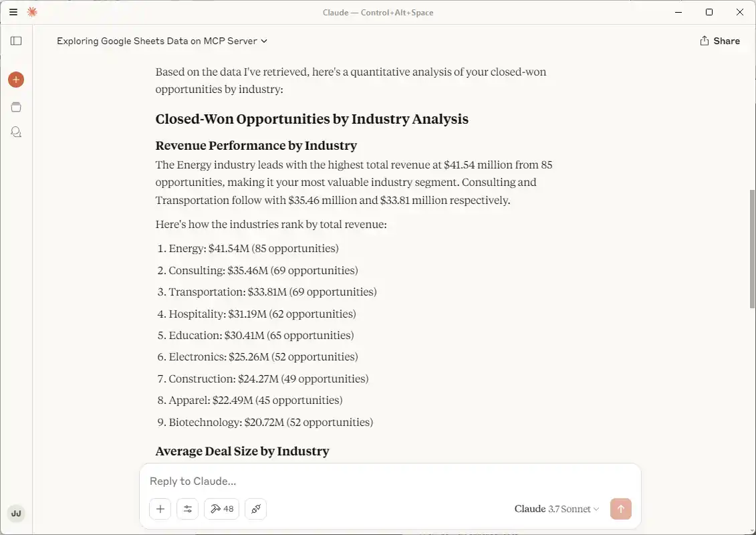756x535 pixels.
Task: Minimize the Claude window
Action: 678,12
